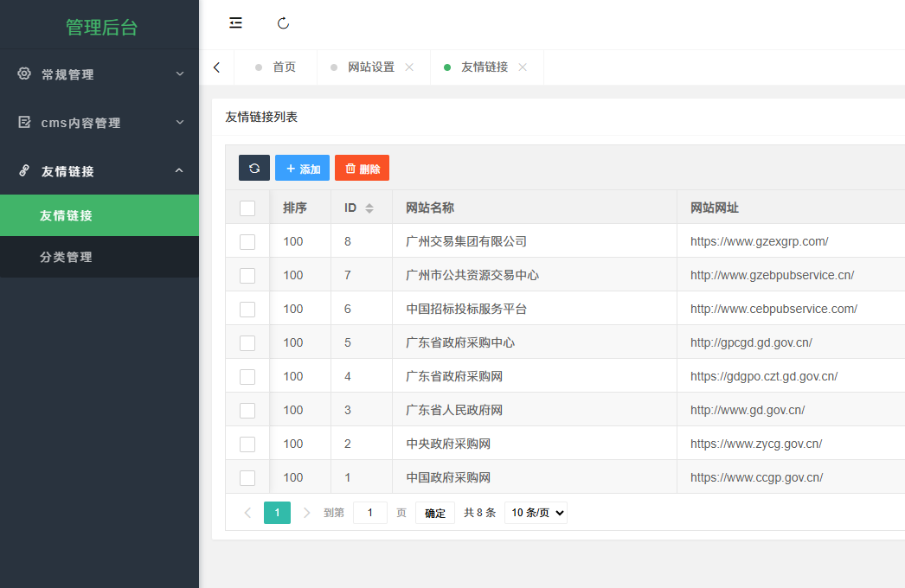905x588 pixels.
Task: Click site name 广州交易集团有限公司
Action: (466, 241)
